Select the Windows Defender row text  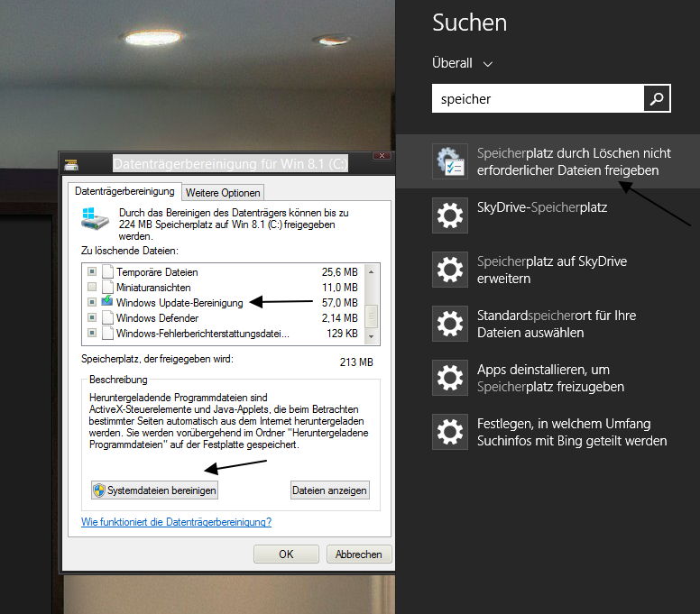click(157, 318)
